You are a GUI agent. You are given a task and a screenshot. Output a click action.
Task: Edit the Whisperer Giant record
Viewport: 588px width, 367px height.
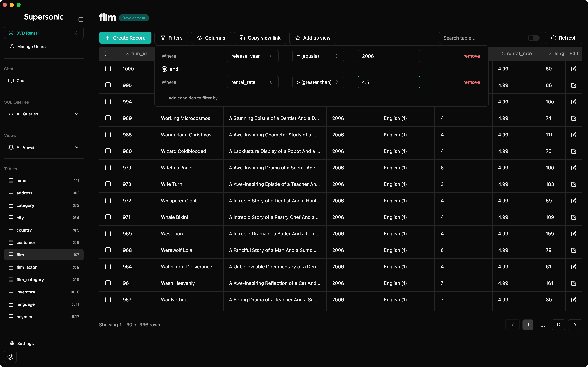coord(574,201)
